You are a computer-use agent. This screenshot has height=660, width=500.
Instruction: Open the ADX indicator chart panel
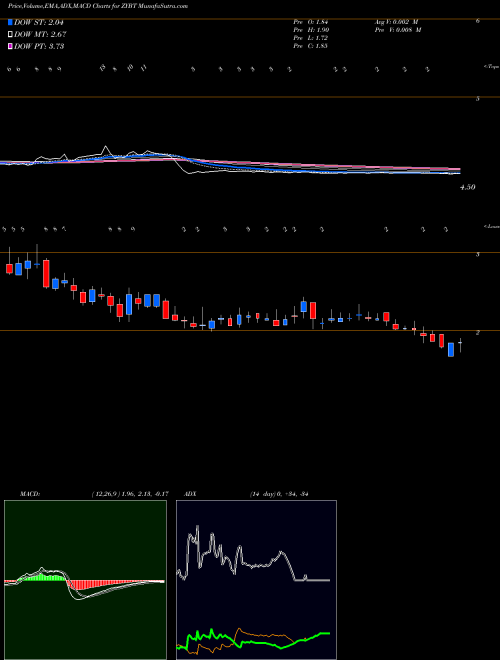coord(256,580)
